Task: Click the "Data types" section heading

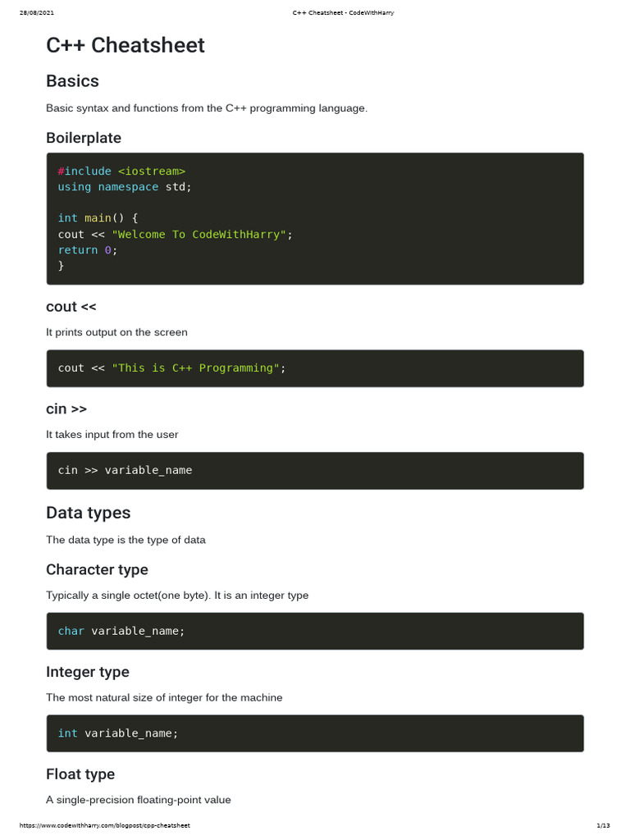Action: (88, 513)
